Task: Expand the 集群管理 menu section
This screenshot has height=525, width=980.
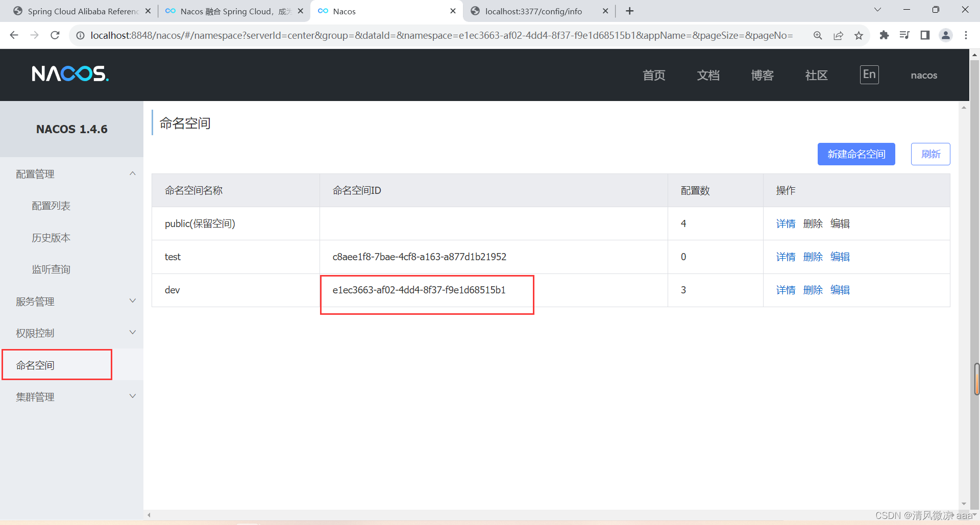Action: click(71, 397)
